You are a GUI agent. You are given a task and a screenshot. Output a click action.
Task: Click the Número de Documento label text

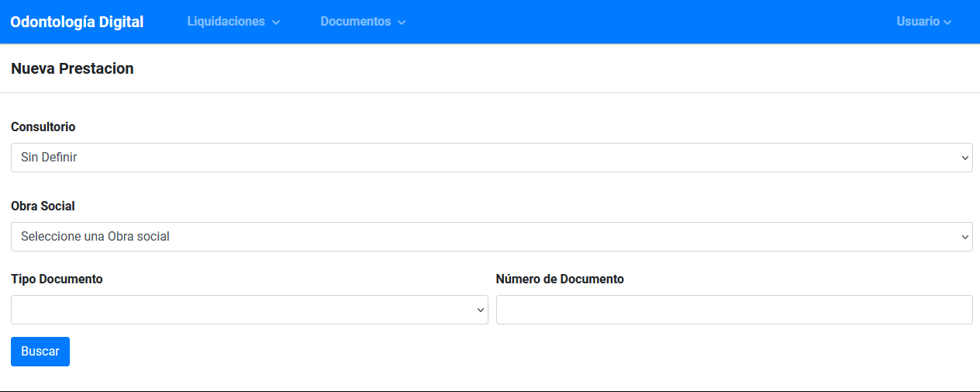point(560,279)
